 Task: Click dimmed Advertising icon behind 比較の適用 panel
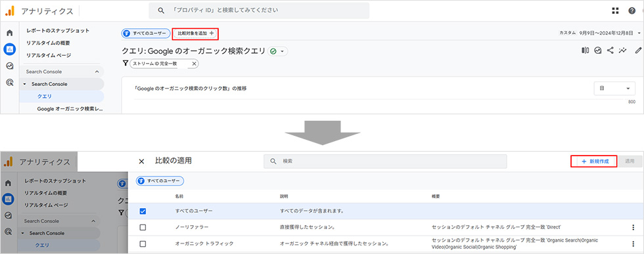click(x=8, y=232)
